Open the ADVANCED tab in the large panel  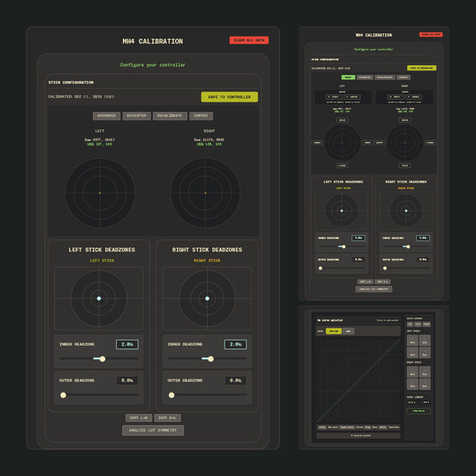[x=107, y=116]
